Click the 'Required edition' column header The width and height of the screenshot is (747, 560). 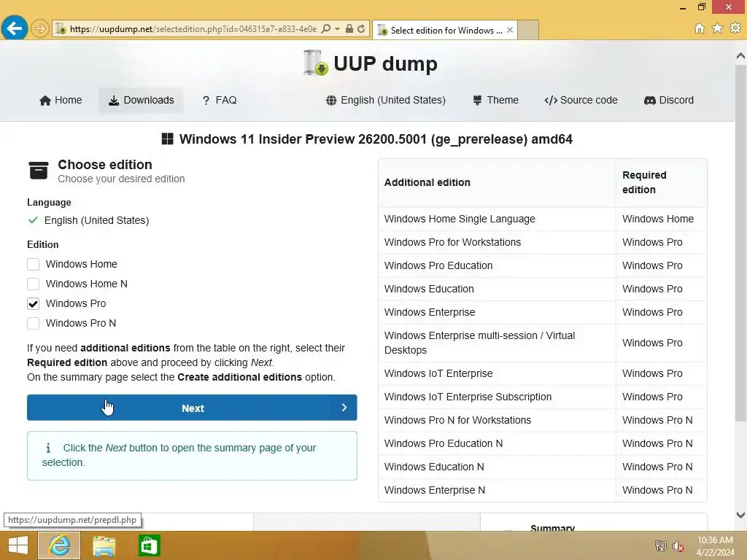click(x=661, y=183)
